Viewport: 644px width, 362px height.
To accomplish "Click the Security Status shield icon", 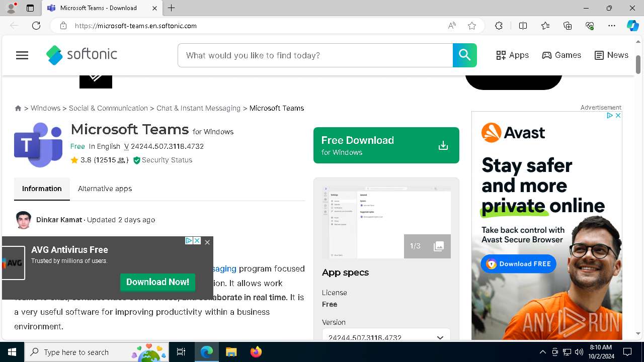I will (x=136, y=160).
